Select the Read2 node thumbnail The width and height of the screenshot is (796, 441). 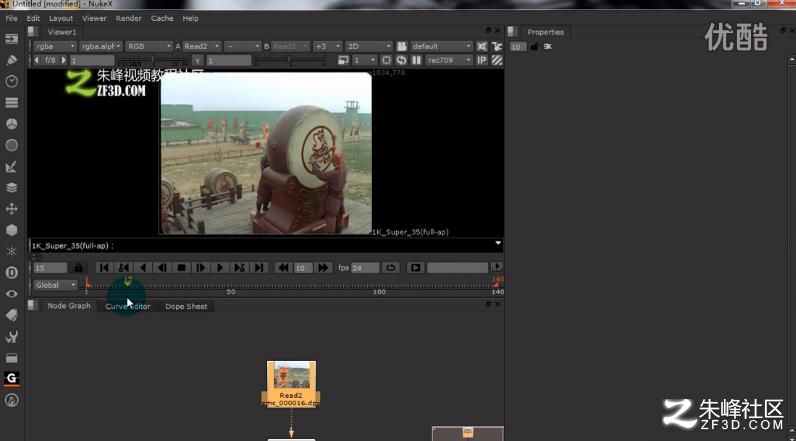click(291, 376)
